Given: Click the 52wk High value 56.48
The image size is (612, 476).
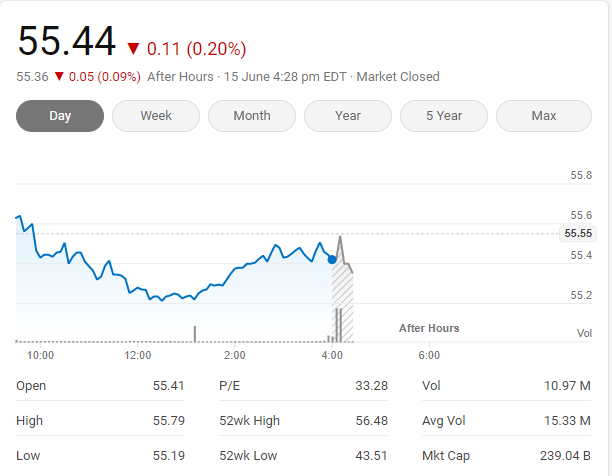Looking at the screenshot, I should (370, 421).
